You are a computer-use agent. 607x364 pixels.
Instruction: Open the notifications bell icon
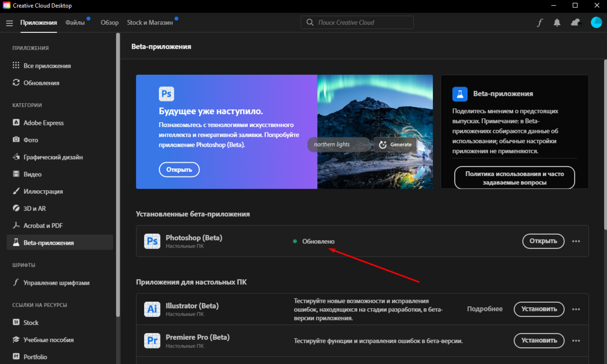(557, 23)
